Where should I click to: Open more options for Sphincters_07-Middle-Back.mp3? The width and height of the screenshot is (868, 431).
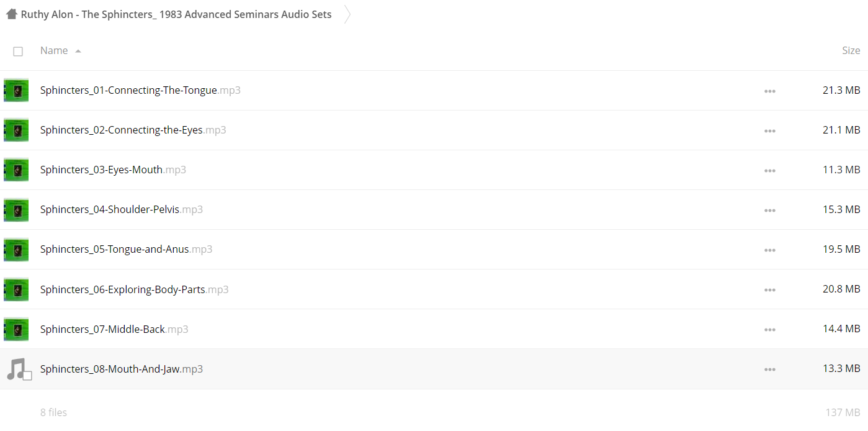[770, 330]
